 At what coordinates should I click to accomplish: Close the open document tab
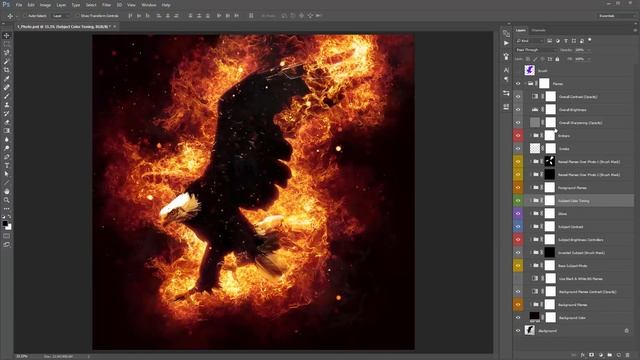(x=115, y=27)
